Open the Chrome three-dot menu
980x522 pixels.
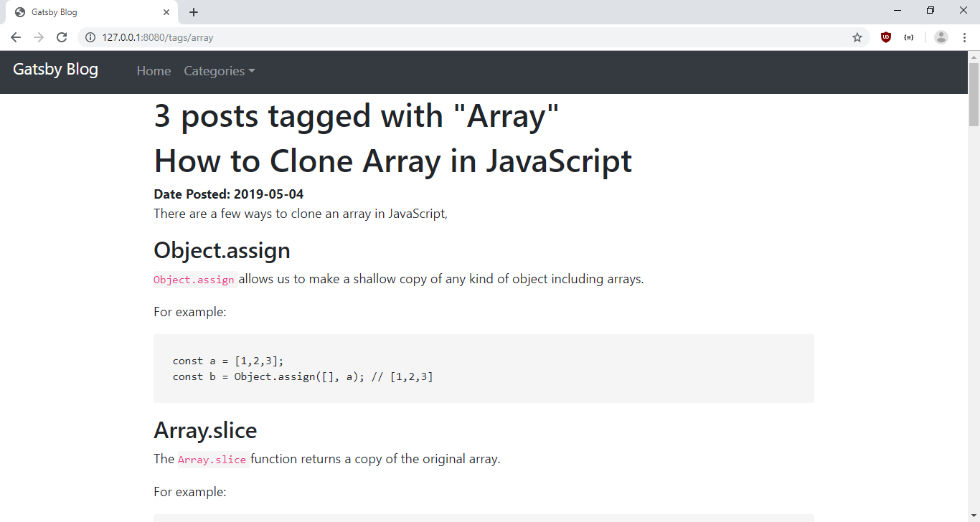point(964,37)
